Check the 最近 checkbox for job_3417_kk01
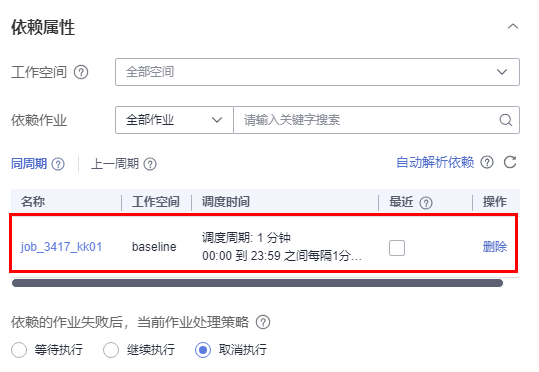 (x=397, y=248)
